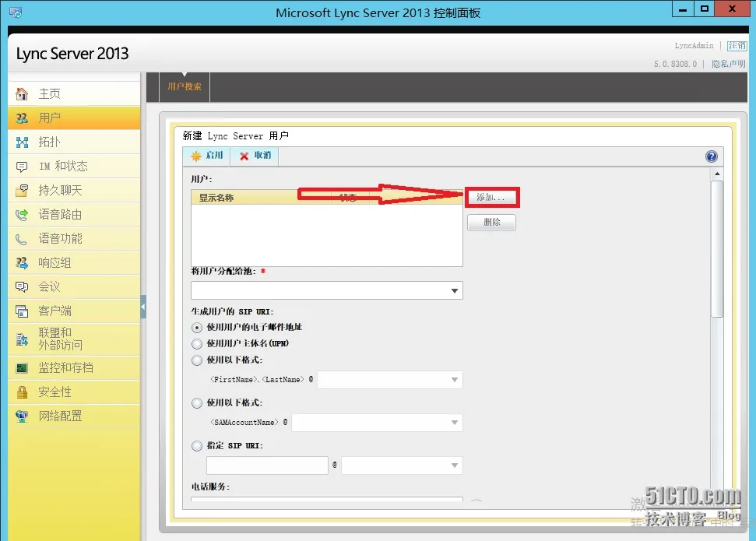
Task: Open the 响应组 response groups icon
Action: (22, 263)
